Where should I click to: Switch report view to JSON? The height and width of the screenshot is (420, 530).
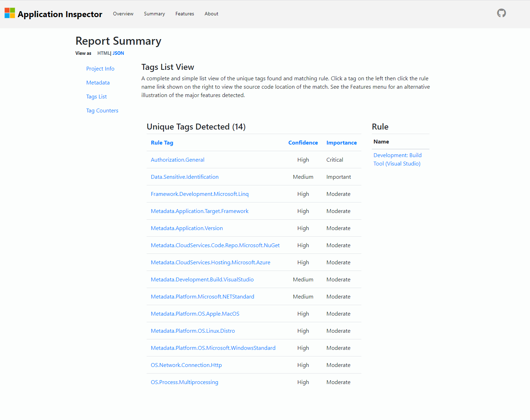click(118, 53)
